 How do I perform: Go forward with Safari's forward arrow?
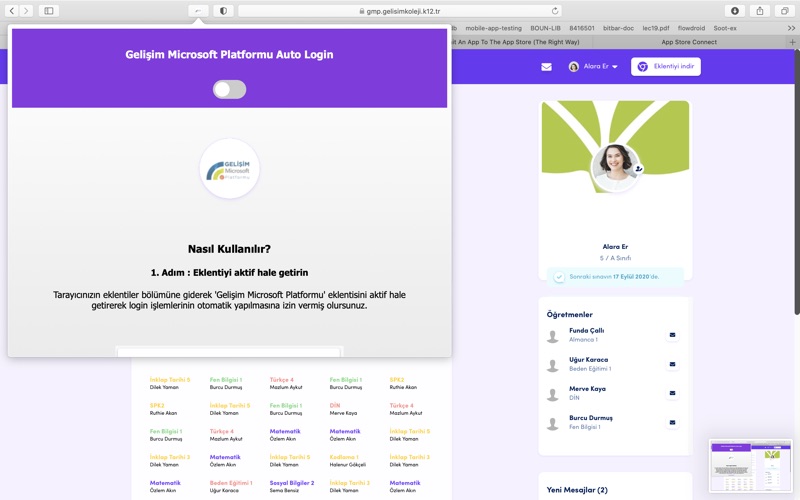26,10
